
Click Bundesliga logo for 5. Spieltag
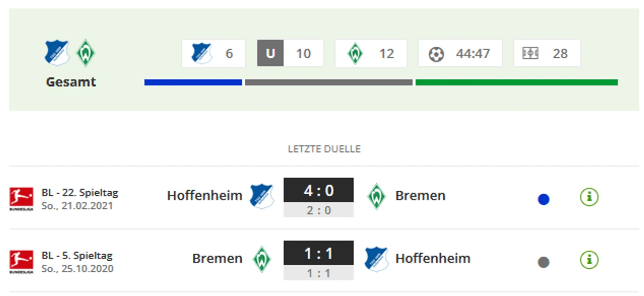pyautogui.click(x=21, y=262)
